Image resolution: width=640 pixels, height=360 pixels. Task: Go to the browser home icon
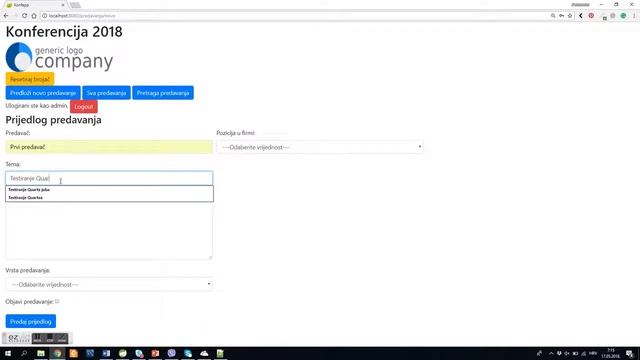point(34,16)
